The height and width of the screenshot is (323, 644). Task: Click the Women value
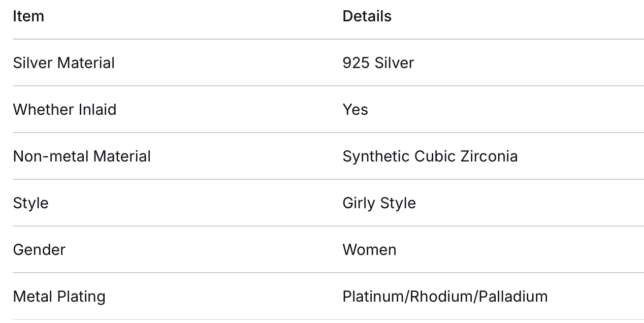click(x=369, y=250)
